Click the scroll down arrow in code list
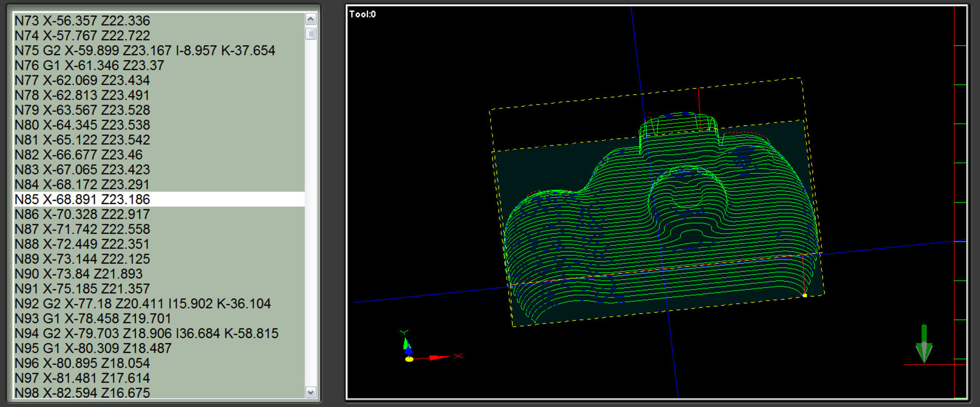This screenshot has width=980, height=407. click(x=310, y=392)
